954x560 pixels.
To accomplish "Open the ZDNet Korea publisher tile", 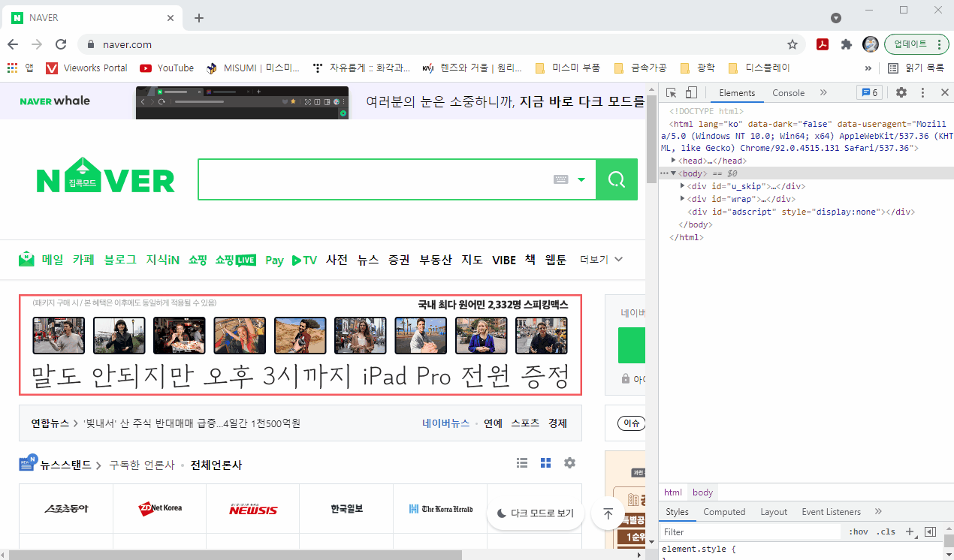I will pos(160,509).
